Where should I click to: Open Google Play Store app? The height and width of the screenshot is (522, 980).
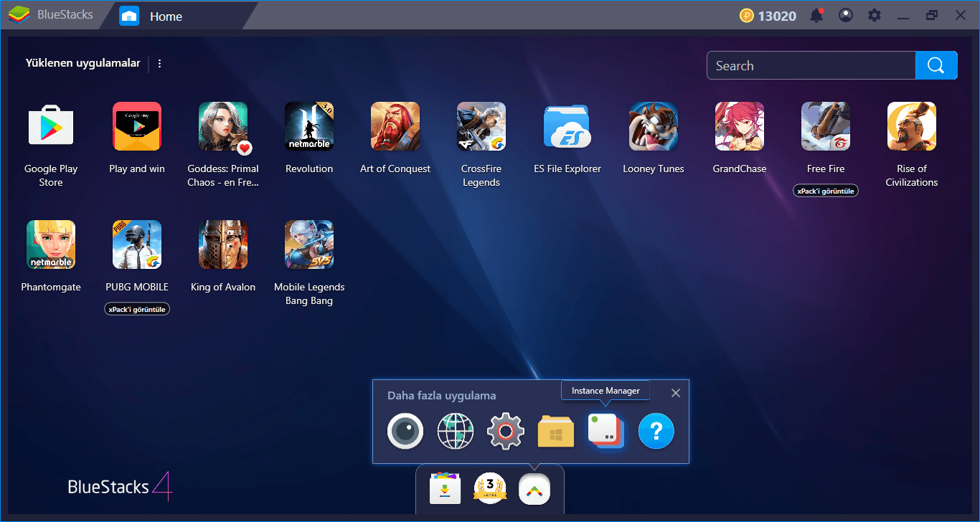tap(51, 126)
